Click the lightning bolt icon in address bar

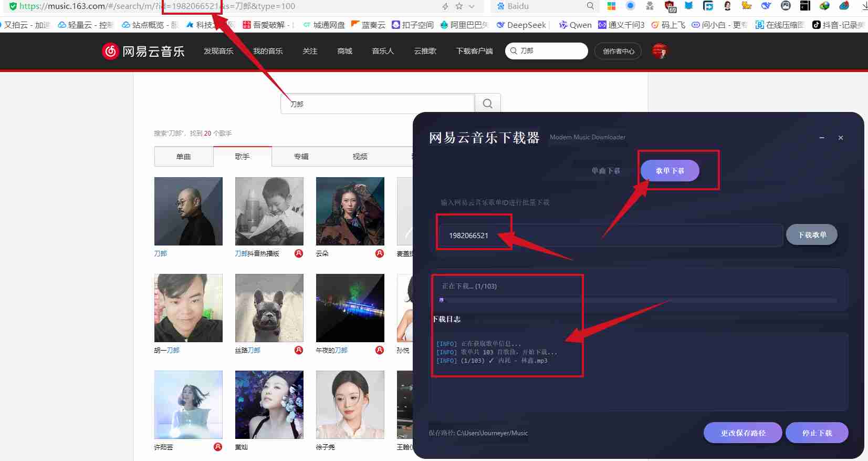pos(445,6)
